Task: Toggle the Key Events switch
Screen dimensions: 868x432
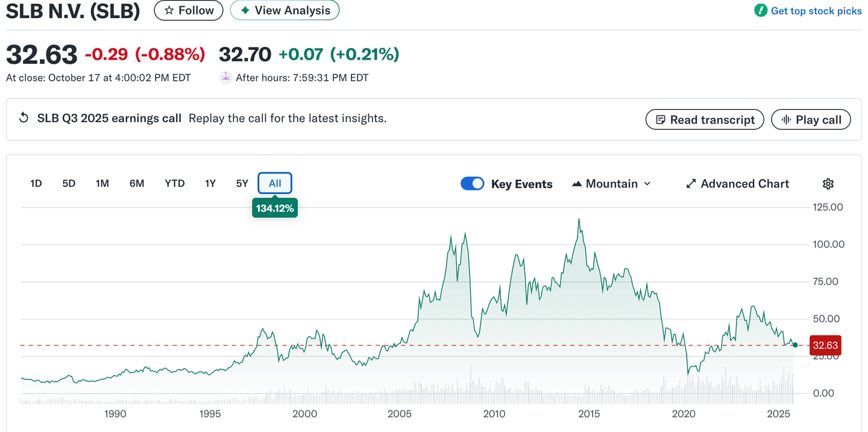Action: (x=472, y=184)
